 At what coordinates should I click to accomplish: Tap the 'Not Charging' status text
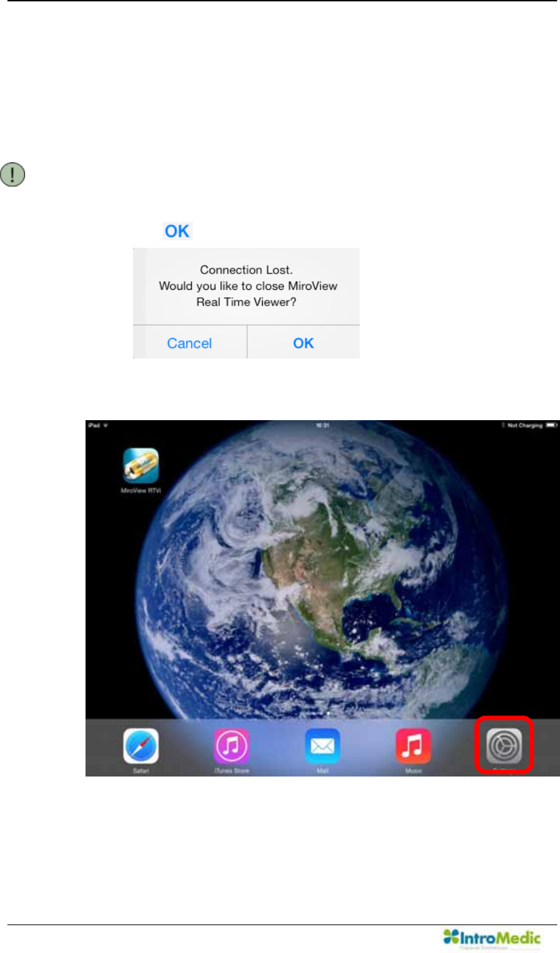pyautogui.click(x=525, y=426)
